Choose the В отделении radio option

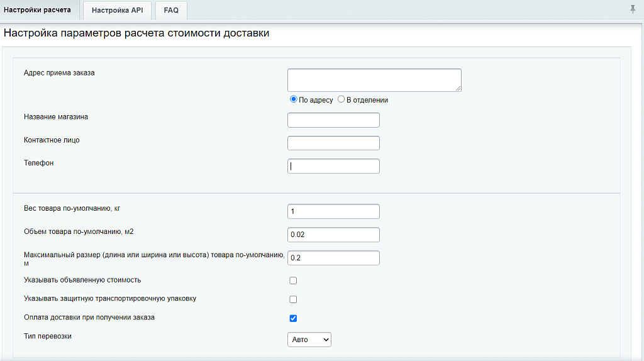pyautogui.click(x=341, y=99)
